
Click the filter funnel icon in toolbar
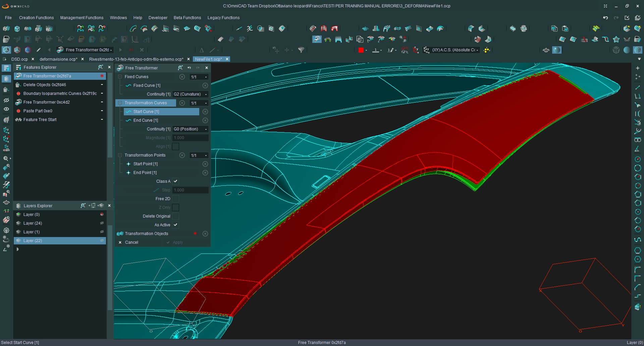[x=301, y=50]
